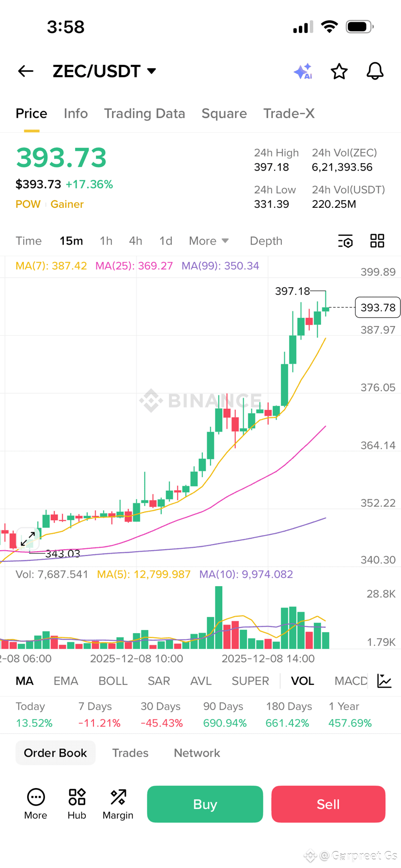Switch to the Price tab
This screenshot has width=401, height=868.
click(31, 113)
